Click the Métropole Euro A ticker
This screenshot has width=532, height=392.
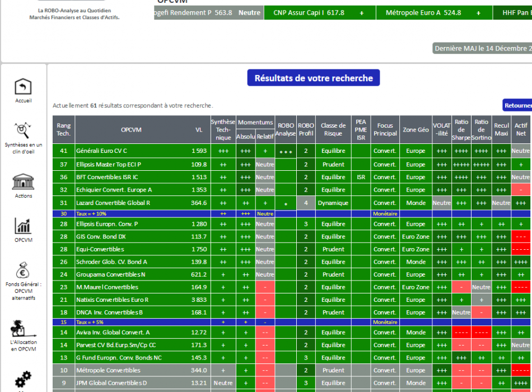click(x=434, y=13)
